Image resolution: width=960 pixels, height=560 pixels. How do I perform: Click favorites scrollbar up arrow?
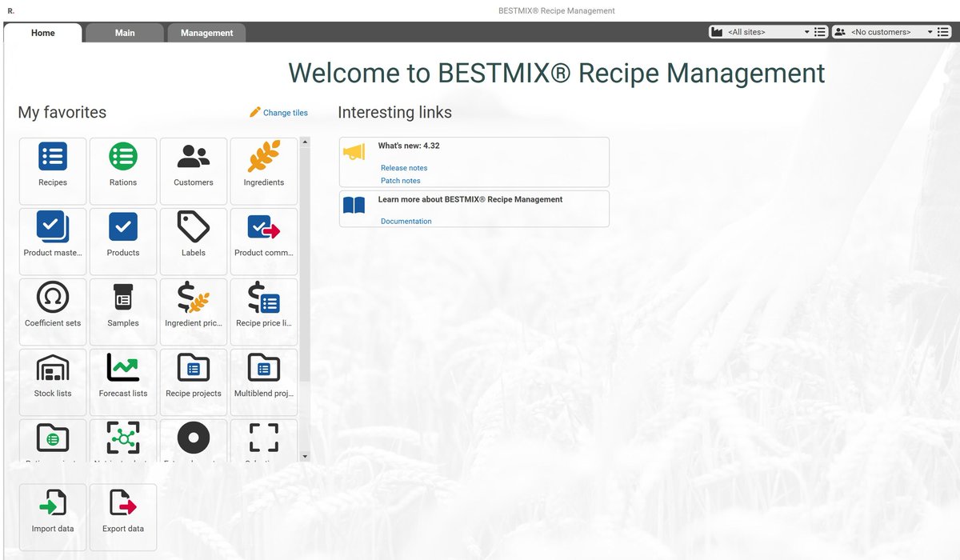[x=304, y=142]
